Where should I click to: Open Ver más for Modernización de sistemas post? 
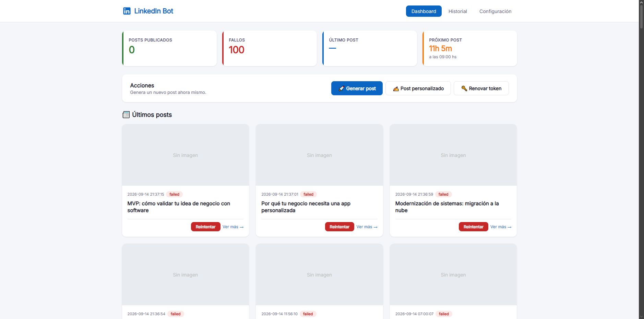(501, 227)
